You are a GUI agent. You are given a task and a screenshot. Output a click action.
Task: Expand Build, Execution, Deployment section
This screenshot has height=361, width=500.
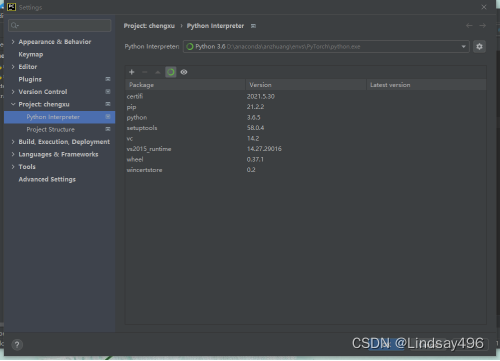[13, 142]
